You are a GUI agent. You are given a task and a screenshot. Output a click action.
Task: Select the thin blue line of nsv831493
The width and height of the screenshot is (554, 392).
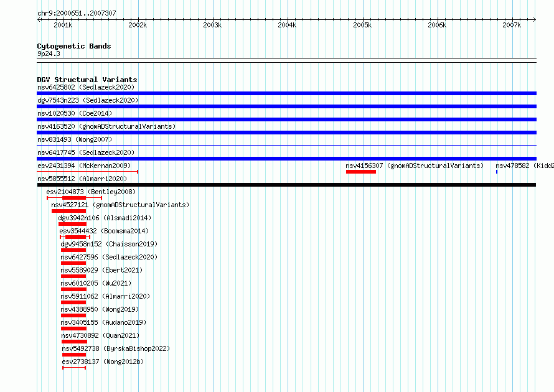[286, 145]
